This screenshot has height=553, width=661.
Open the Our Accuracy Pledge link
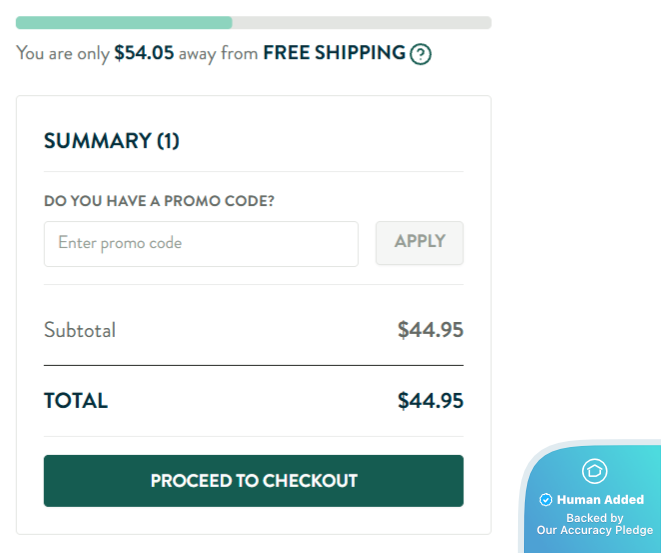[x=595, y=530]
